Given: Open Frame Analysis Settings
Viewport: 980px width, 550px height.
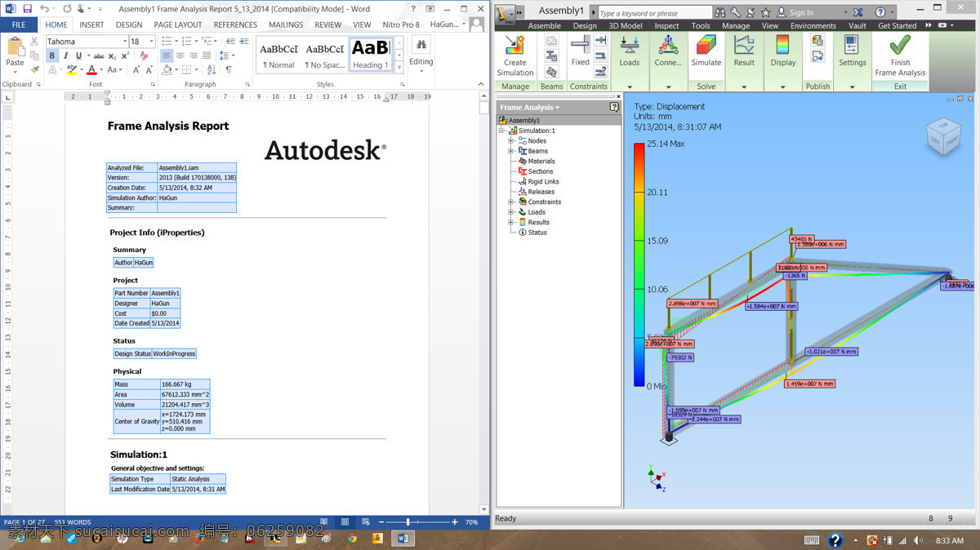Looking at the screenshot, I should [852, 51].
